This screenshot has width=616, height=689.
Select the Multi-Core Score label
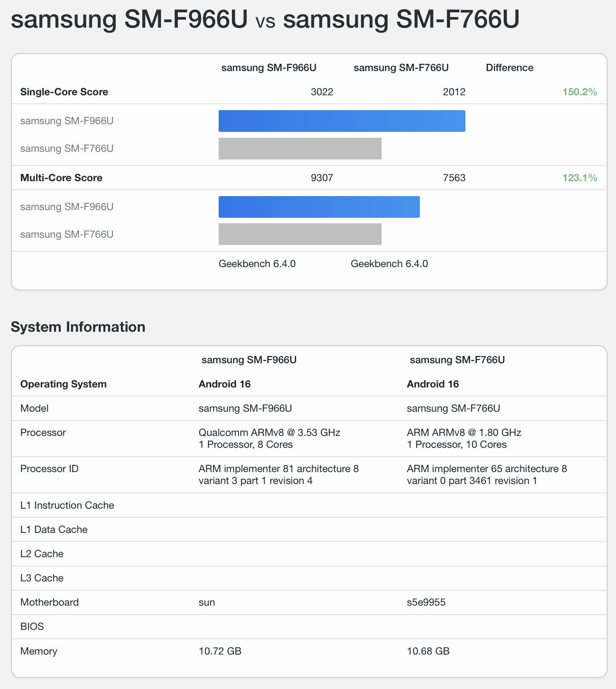pos(61,178)
